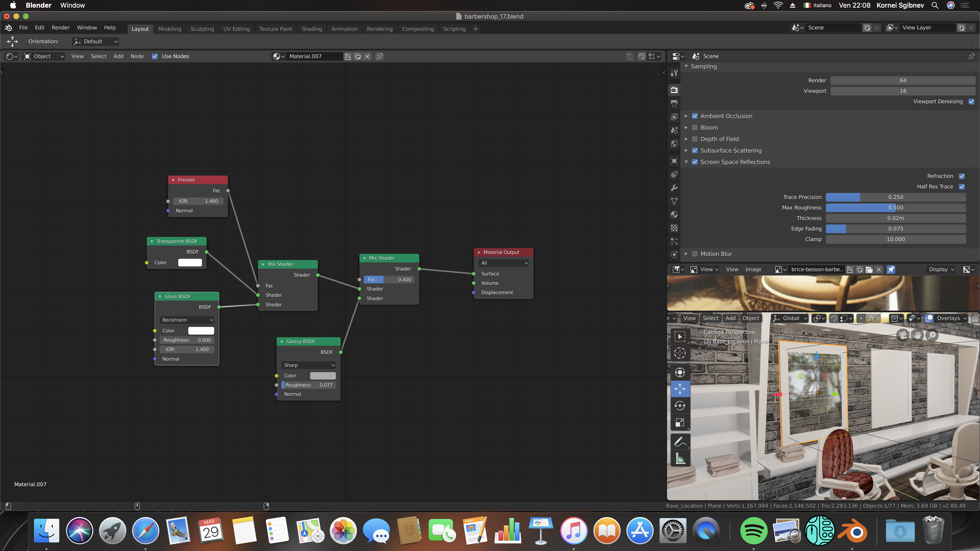This screenshot has height=551, width=980.
Task: Click the pin icon next to Material.007
Action: click(379, 56)
